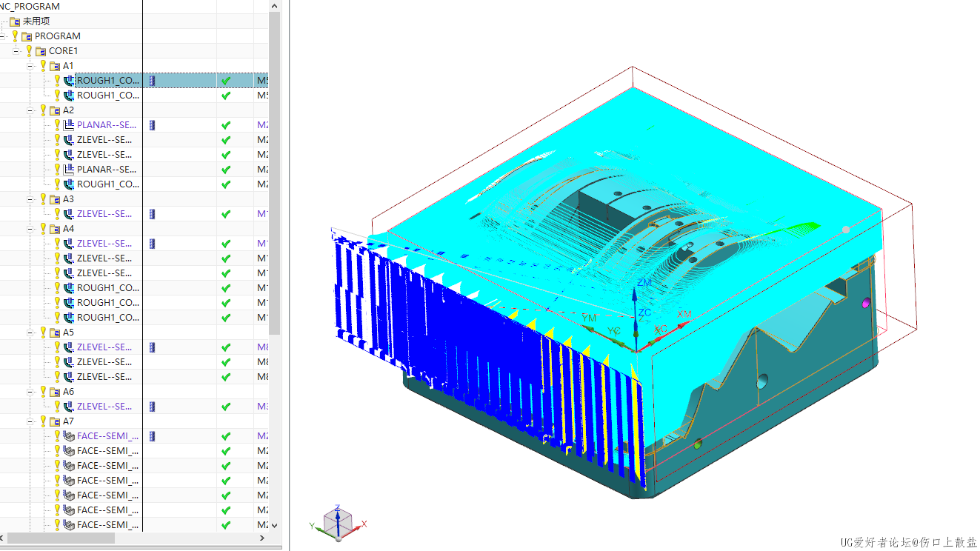Select the PROGRAM label in the tree
Viewport: 980px width, 551px height.
58,36
